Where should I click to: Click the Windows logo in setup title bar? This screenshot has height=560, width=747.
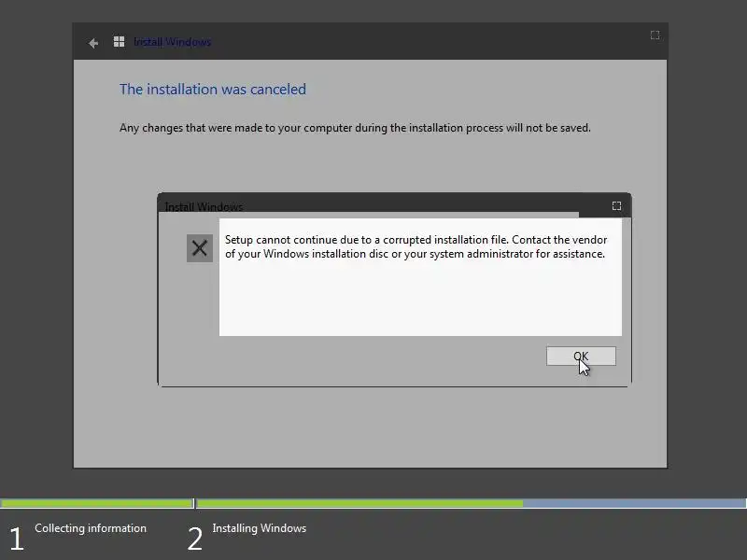120,42
